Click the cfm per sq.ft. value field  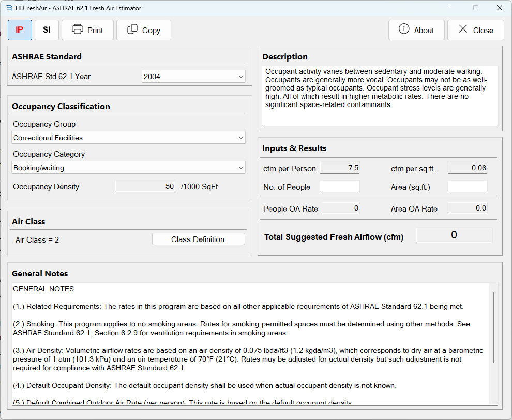pyautogui.click(x=468, y=168)
